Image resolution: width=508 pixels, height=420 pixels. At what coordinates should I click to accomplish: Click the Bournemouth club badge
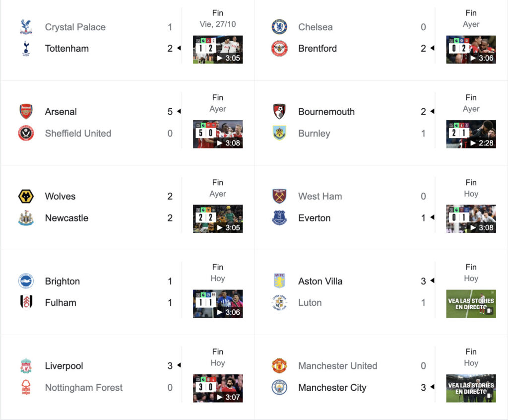[x=279, y=112]
